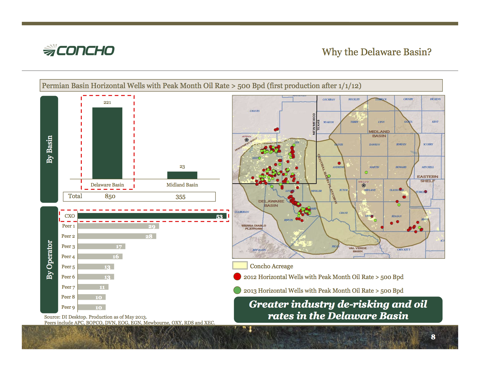Click the By Operator vertical label
Image resolution: width=480 pixels, height=371 pixels.
(49, 260)
